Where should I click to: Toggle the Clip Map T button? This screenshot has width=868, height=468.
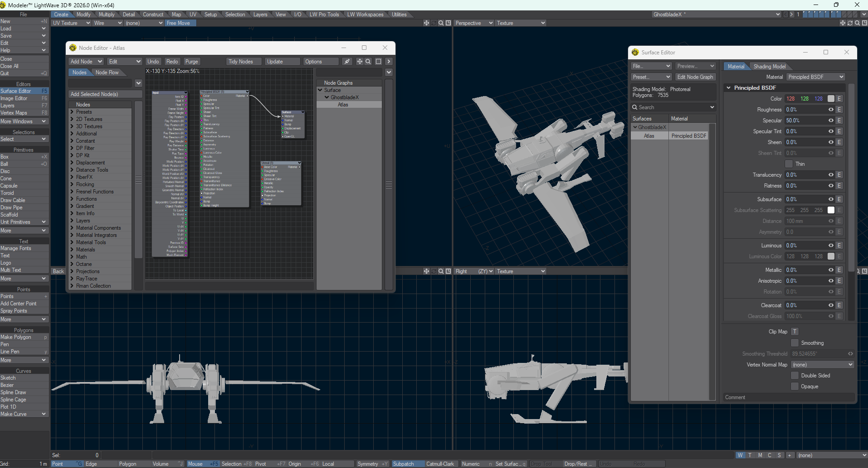click(795, 332)
